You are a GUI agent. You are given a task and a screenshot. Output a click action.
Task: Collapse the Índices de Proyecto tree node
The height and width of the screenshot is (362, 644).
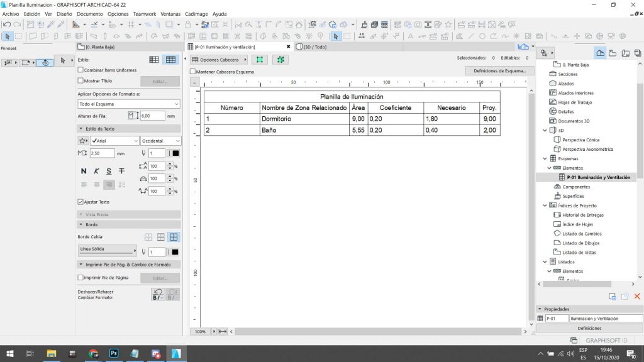click(545, 206)
